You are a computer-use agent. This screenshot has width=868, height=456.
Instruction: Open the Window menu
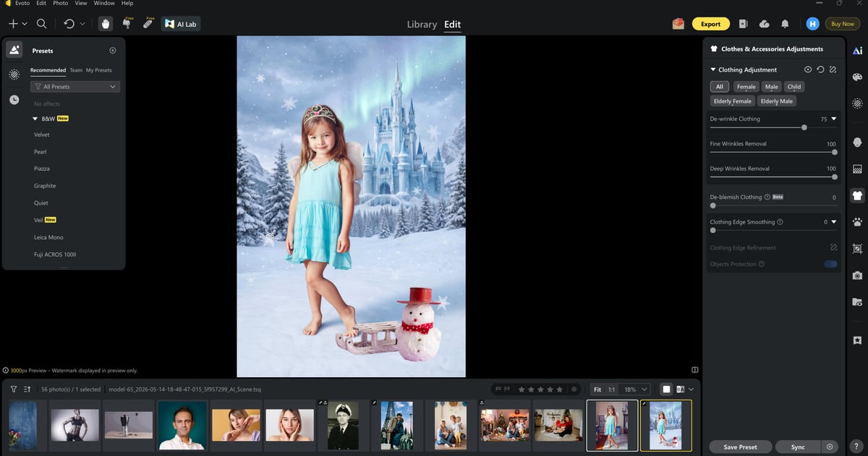coord(104,4)
